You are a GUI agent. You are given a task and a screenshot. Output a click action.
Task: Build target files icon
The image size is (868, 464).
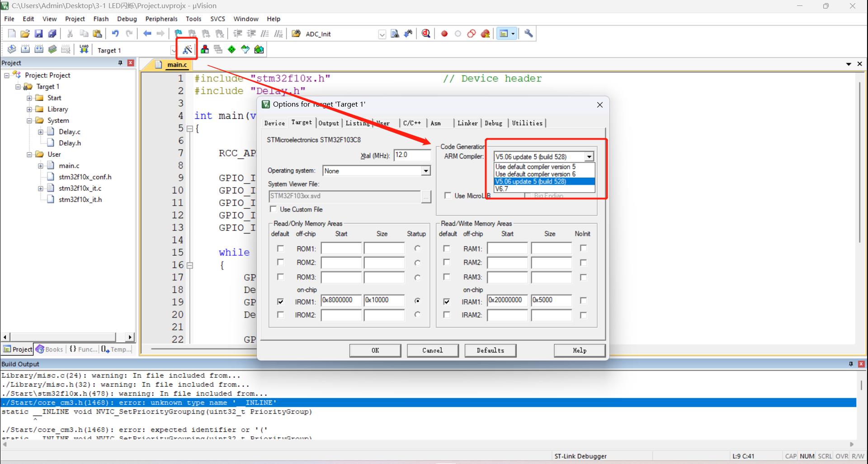point(25,49)
